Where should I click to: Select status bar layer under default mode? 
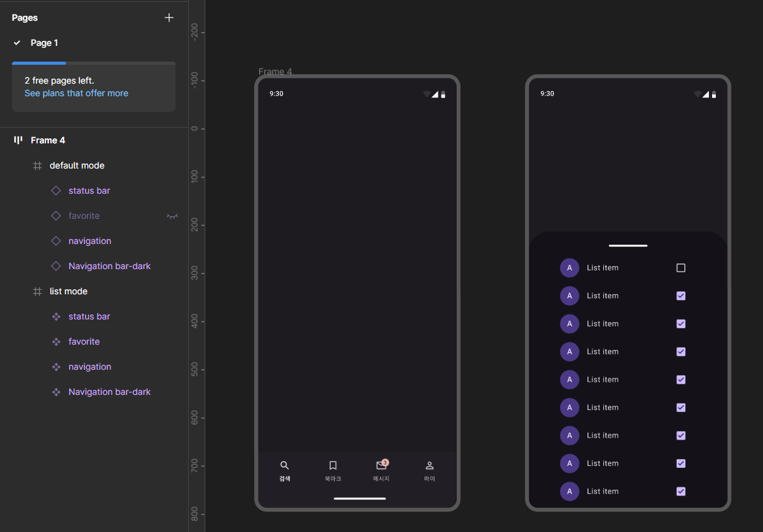(89, 191)
